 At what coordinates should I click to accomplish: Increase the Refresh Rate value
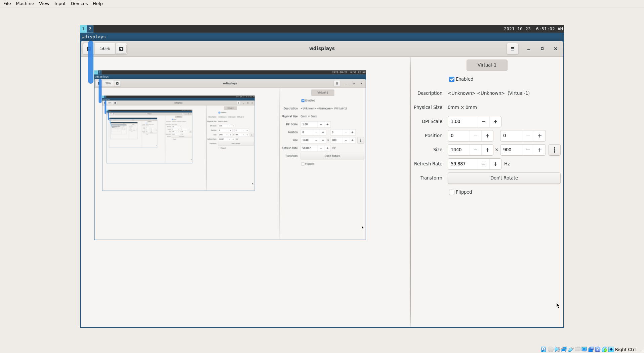pos(495,164)
